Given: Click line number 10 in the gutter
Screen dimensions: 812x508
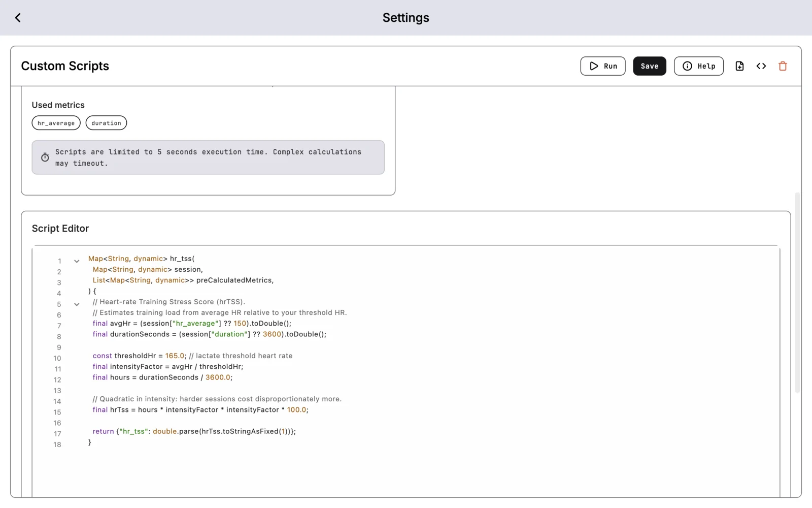Looking at the screenshot, I should [x=57, y=358].
